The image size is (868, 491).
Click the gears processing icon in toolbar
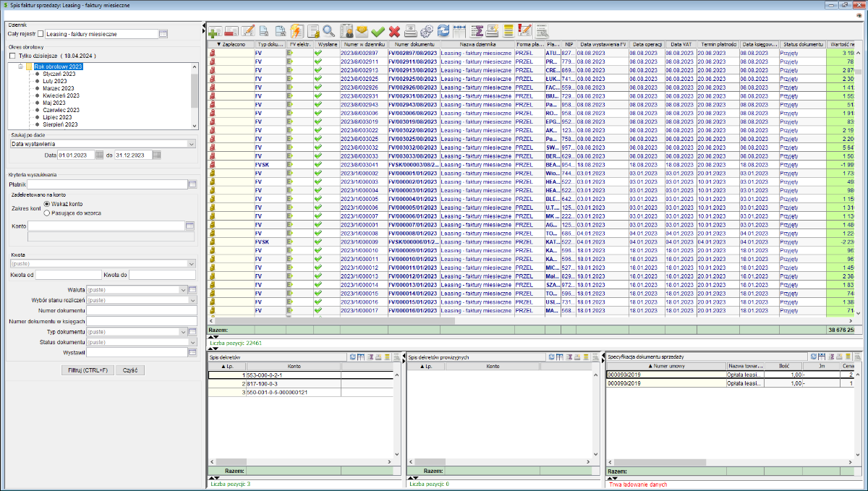[426, 31]
